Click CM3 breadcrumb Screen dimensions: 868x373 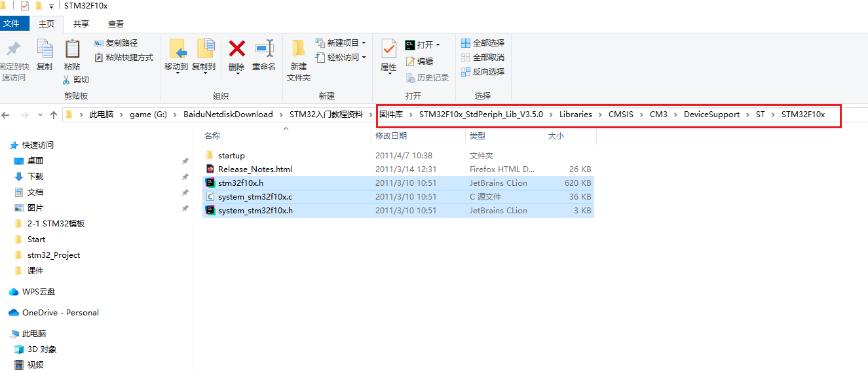658,115
